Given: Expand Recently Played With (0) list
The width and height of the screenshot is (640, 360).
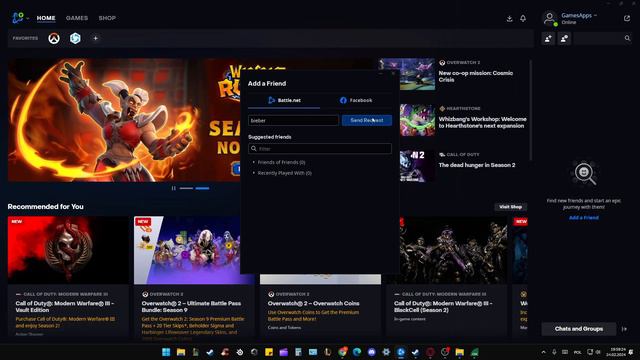Looking at the screenshot, I should click(x=282, y=173).
